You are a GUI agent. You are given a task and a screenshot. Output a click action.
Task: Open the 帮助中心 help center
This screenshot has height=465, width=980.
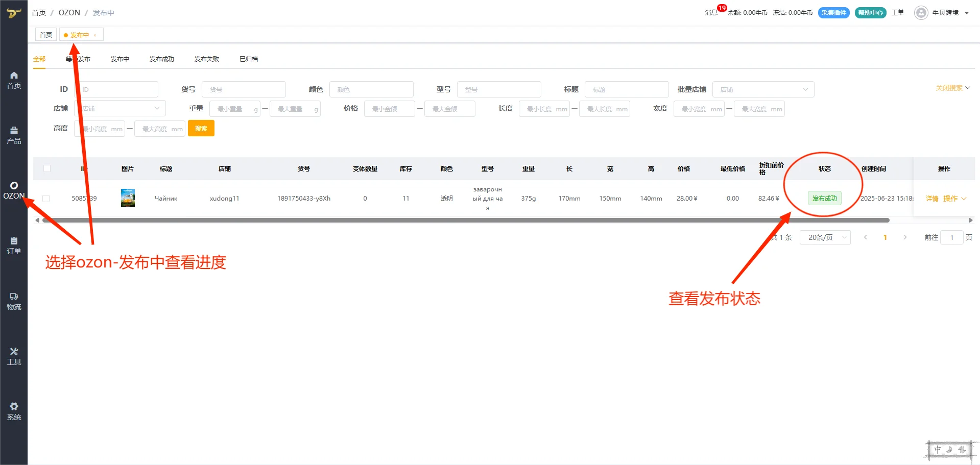(x=870, y=12)
